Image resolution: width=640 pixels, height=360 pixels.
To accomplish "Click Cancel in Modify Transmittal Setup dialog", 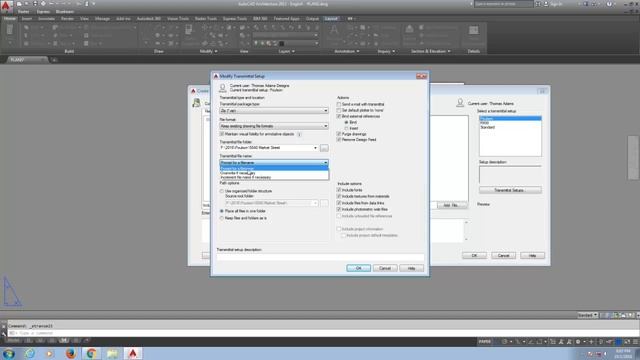I will (385, 268).
